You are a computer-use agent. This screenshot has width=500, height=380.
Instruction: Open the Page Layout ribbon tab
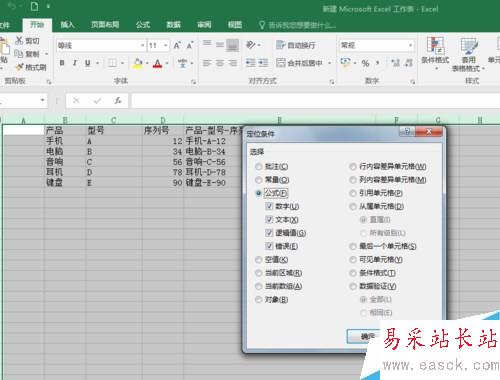click(105, 24)
